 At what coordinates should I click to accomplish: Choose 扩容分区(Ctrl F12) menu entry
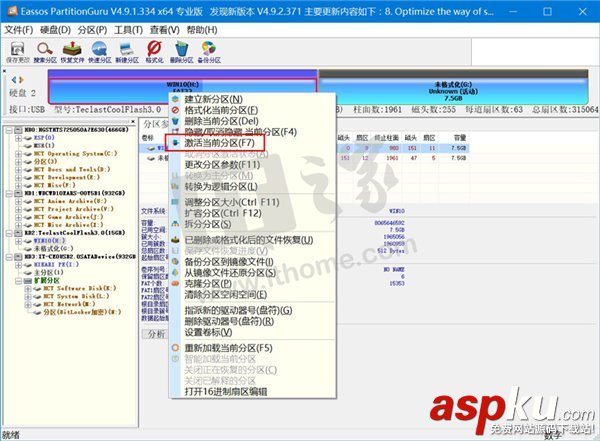click(252, 213)
